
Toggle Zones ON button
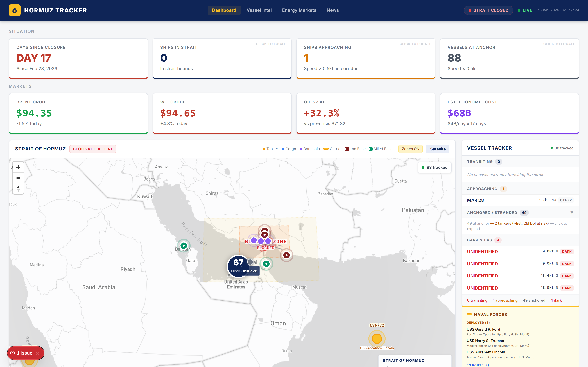click(410, 149)
